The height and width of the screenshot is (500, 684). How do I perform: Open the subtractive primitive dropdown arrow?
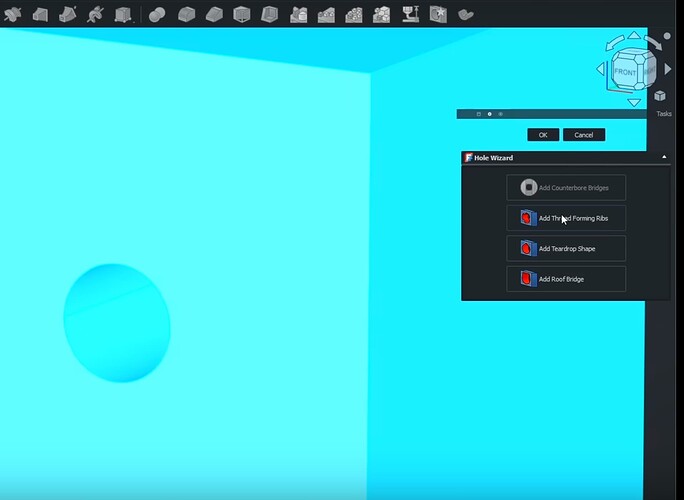(x=133, y=20)
